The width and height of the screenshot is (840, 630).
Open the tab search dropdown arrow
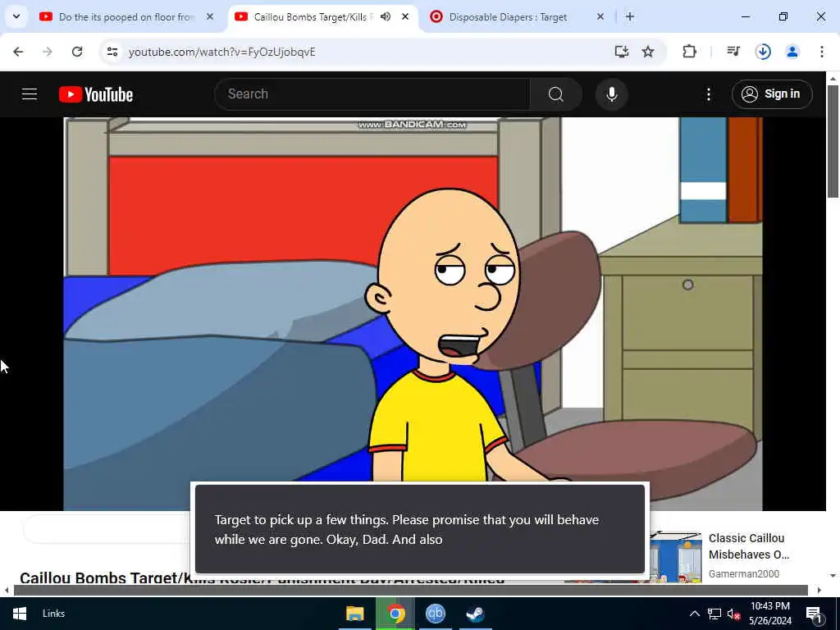tap(16, 16)
